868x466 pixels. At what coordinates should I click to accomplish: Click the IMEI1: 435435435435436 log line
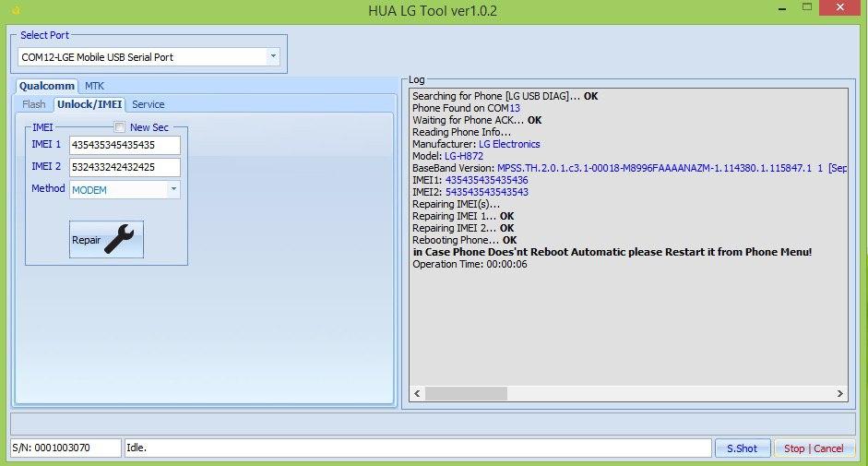coord(470,180)
